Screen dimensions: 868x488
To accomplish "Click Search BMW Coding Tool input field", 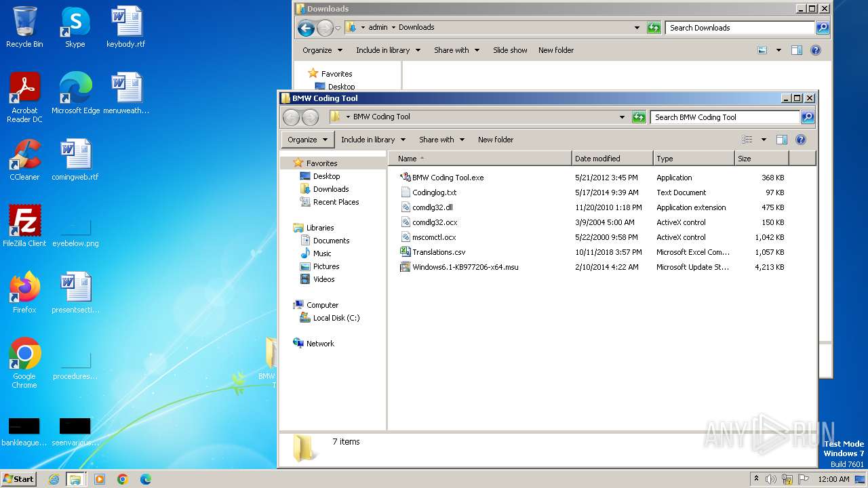I will [x=725, y=117].
